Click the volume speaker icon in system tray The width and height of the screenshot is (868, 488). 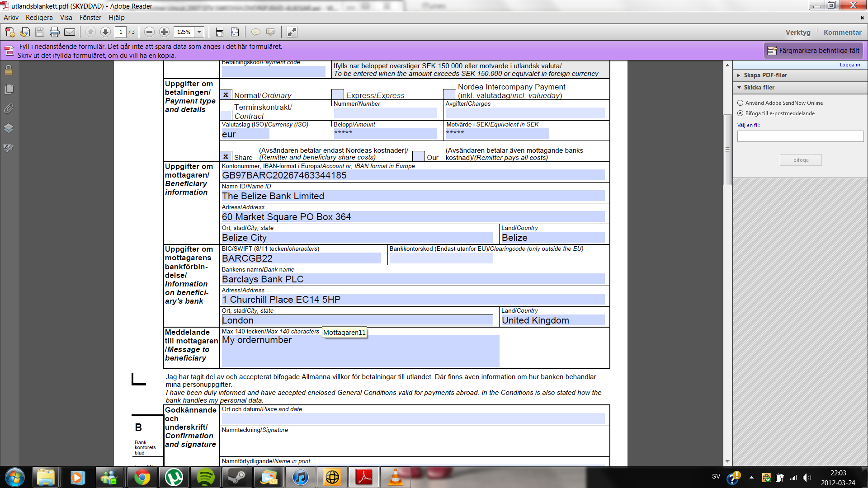(x=807, y=478)
